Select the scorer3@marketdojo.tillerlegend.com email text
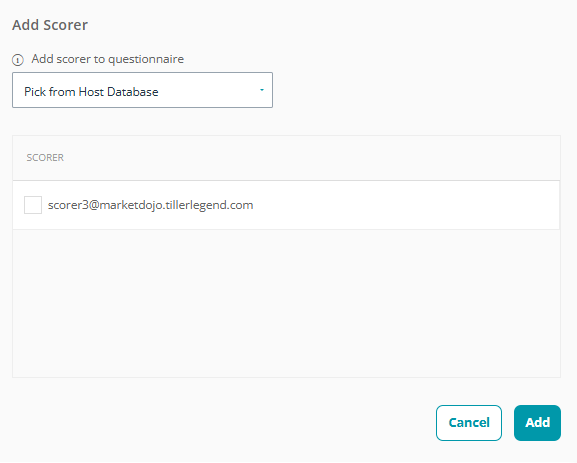 tap(151, 205)
